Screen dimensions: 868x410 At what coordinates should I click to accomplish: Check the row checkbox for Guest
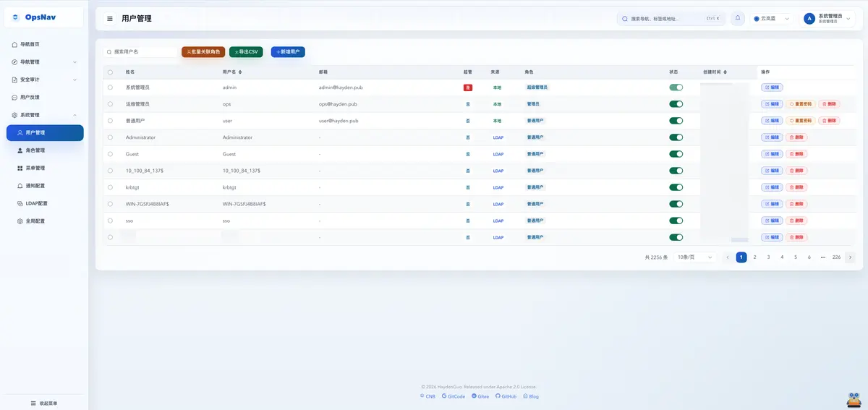click(x=110, y=154)
